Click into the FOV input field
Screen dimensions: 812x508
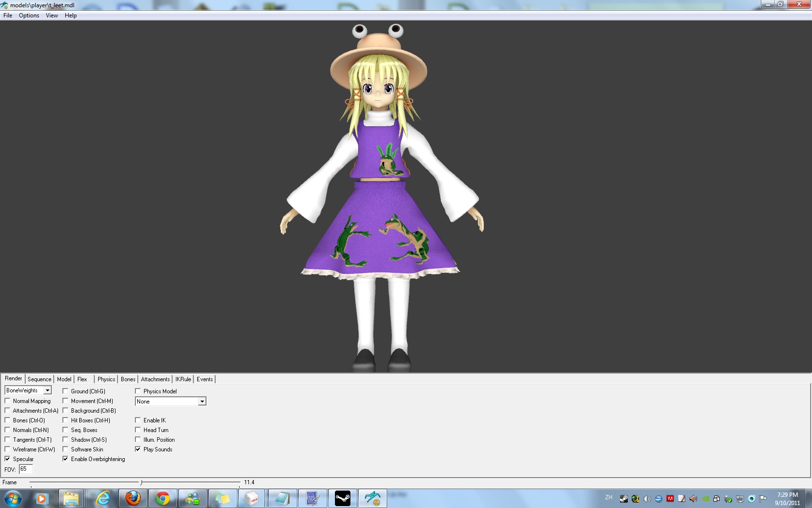point(26,469)
